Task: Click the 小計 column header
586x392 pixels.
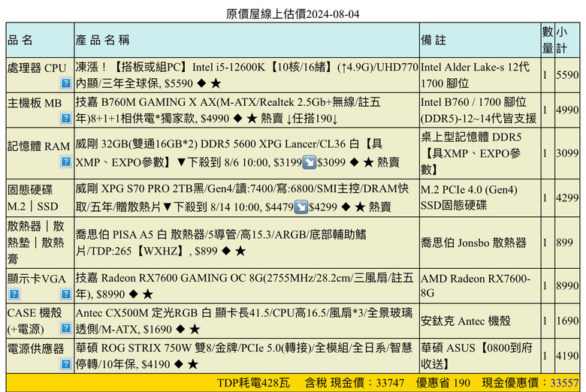Action: pyautogui.click(x=561, y=40)
